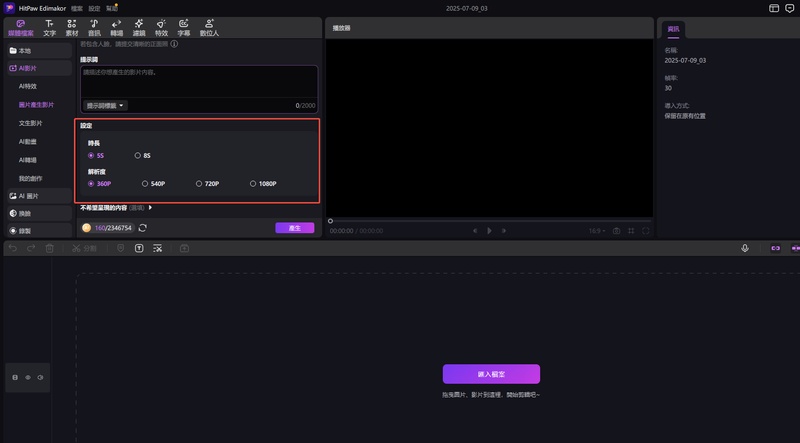
Task: Open the 檔案 menu
Action: coord(77,8)
